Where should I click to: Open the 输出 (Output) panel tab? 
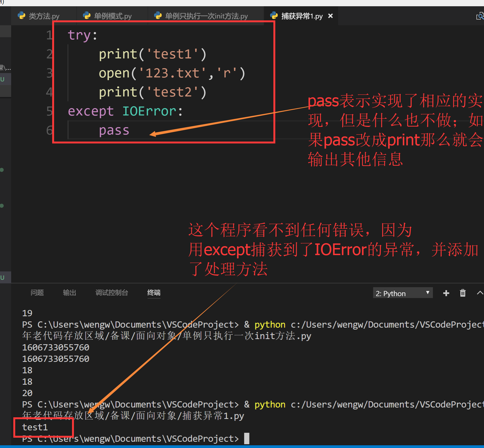69,293
